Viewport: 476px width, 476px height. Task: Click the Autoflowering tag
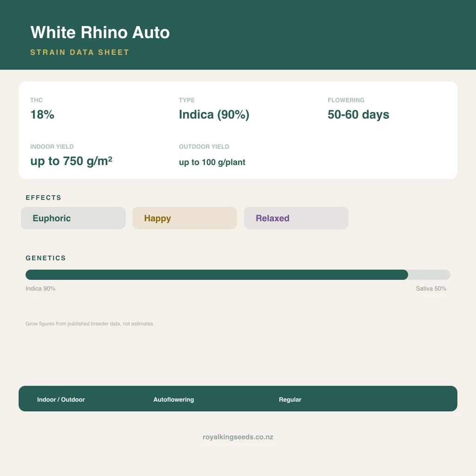point(174,399)
